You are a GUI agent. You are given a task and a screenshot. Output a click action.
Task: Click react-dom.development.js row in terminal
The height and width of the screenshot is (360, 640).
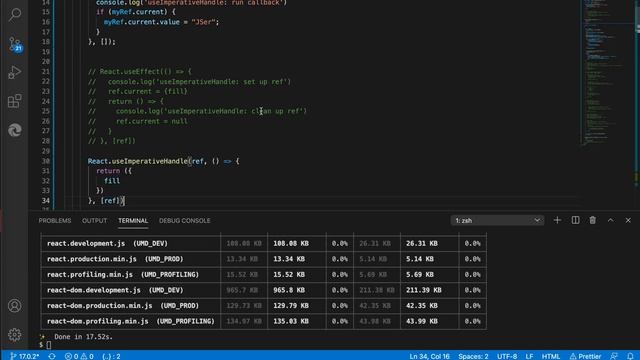point(264,290)
